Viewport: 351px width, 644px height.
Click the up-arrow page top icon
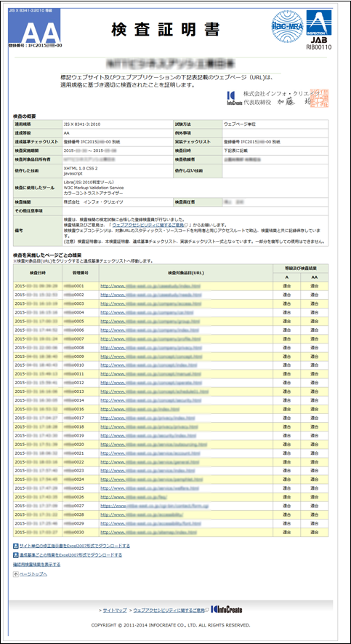pyautogui.click(x=15, y=574)
